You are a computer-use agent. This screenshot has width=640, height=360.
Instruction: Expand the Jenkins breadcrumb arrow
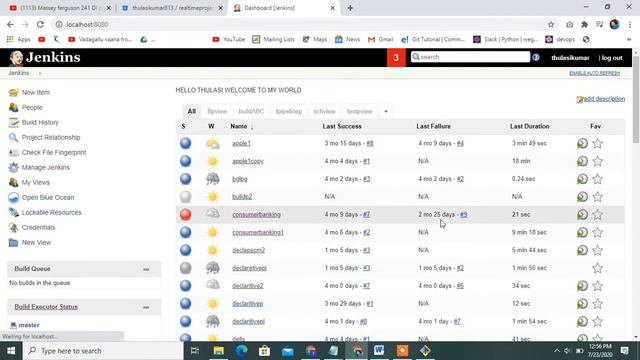tap(40, 73)
